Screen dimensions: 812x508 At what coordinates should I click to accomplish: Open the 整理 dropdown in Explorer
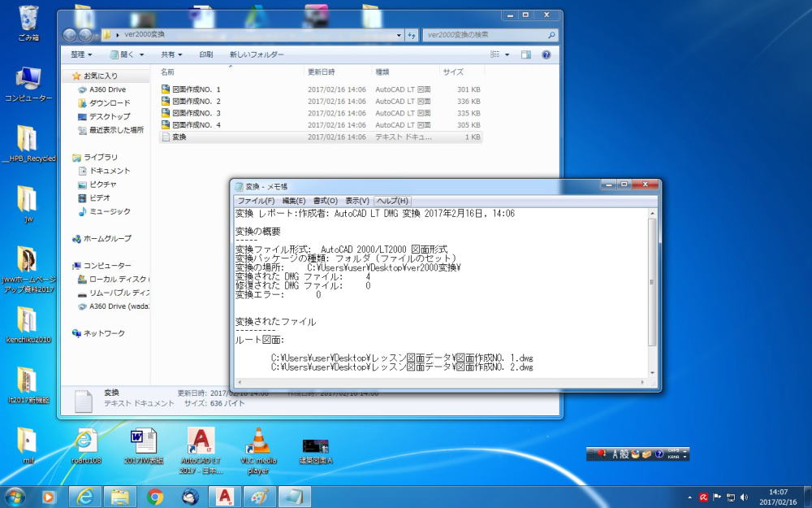pyautogui.click(x=81, y=54)
